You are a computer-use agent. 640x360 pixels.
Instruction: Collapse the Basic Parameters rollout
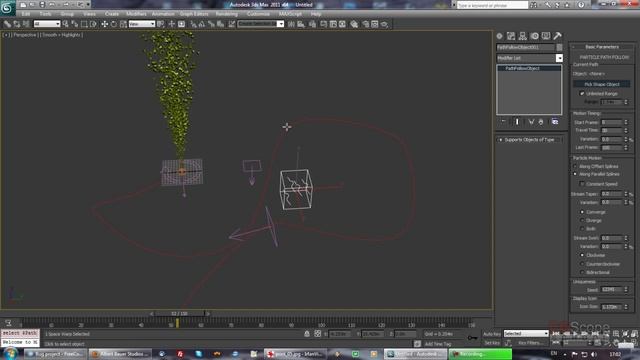click(x=602, y=47)
